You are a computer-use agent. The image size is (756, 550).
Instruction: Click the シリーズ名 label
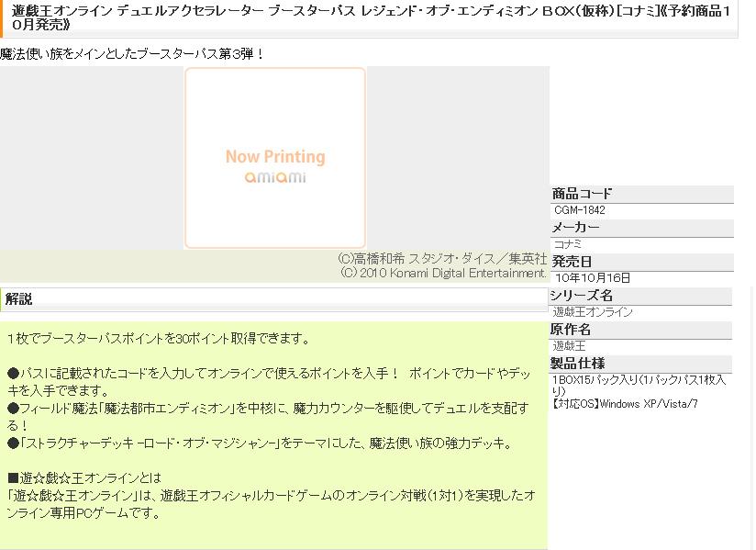tap(582, 296)
